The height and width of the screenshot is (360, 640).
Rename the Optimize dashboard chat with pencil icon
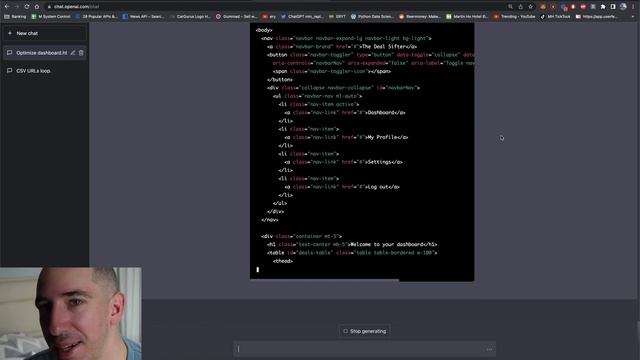[x=73, y=53]
